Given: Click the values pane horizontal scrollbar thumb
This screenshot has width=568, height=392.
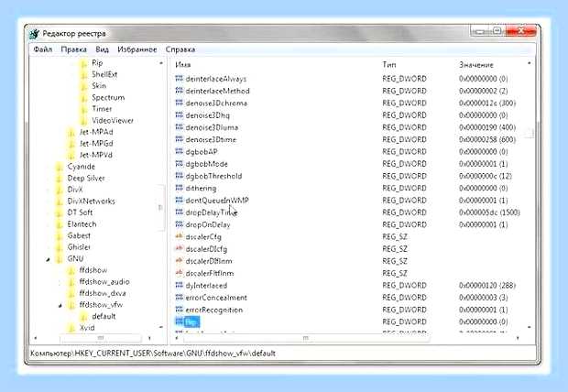Looking at the screenshot, I should [306, 338].
